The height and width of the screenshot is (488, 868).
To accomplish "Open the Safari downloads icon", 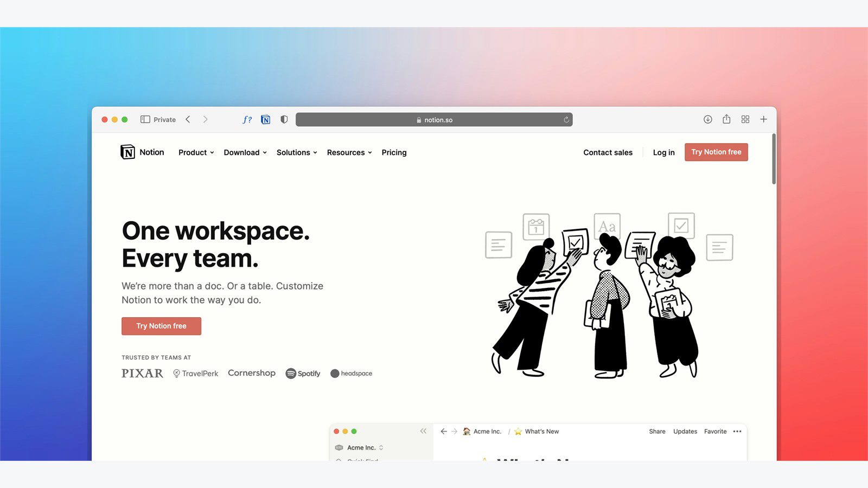I will point(707,119).
